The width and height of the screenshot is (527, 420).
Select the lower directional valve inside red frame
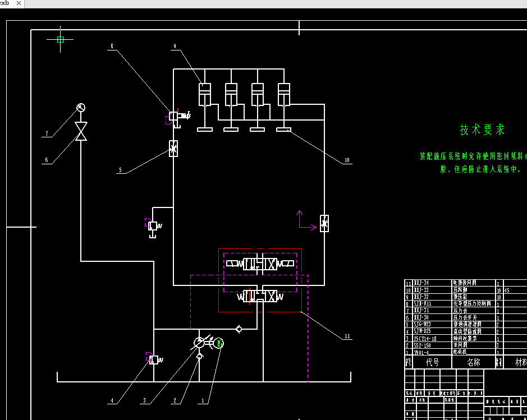[x=260, y=296]
